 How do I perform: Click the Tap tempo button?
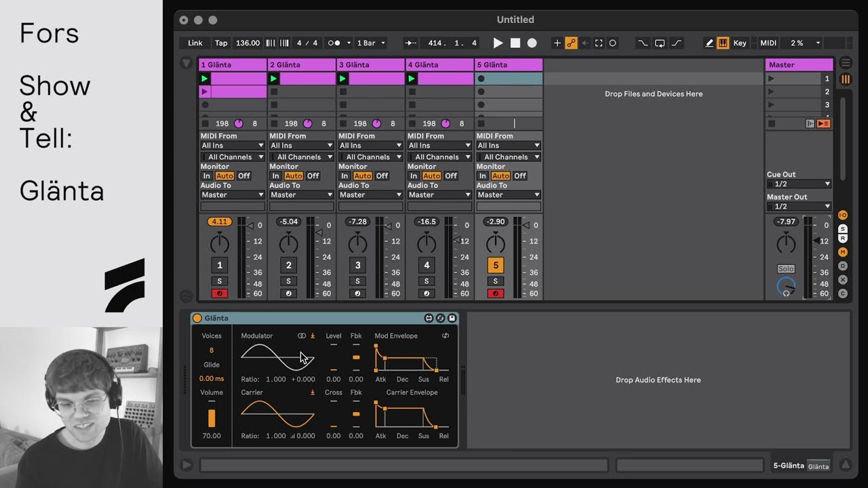pos(221,43)
